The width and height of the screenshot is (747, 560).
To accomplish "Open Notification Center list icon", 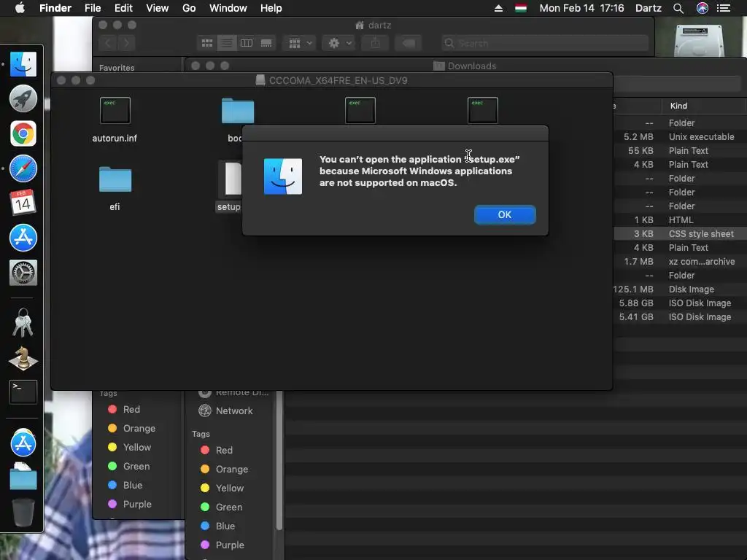I will click(724, 8).
